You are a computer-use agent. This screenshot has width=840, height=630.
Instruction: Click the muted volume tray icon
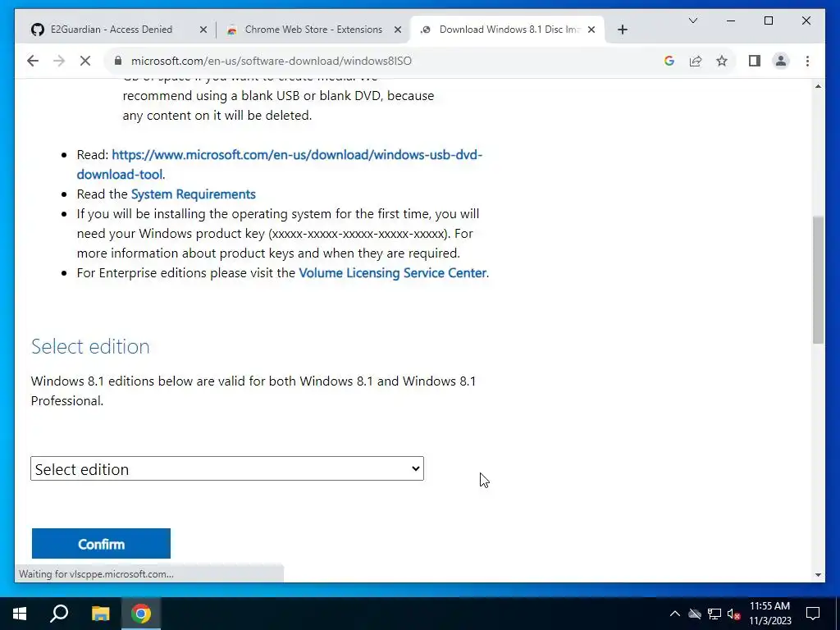pyautogui.click(x=734, y=614)
